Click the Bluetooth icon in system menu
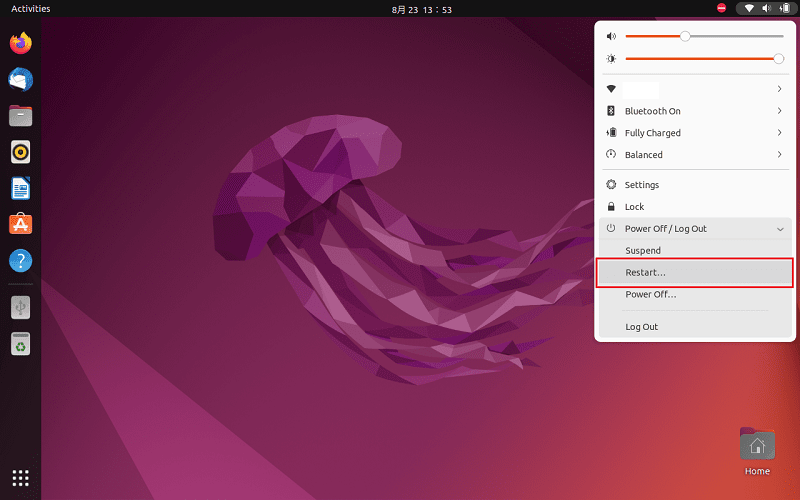The width and height of the screenshot is (800, 500). tap(611, 111)
